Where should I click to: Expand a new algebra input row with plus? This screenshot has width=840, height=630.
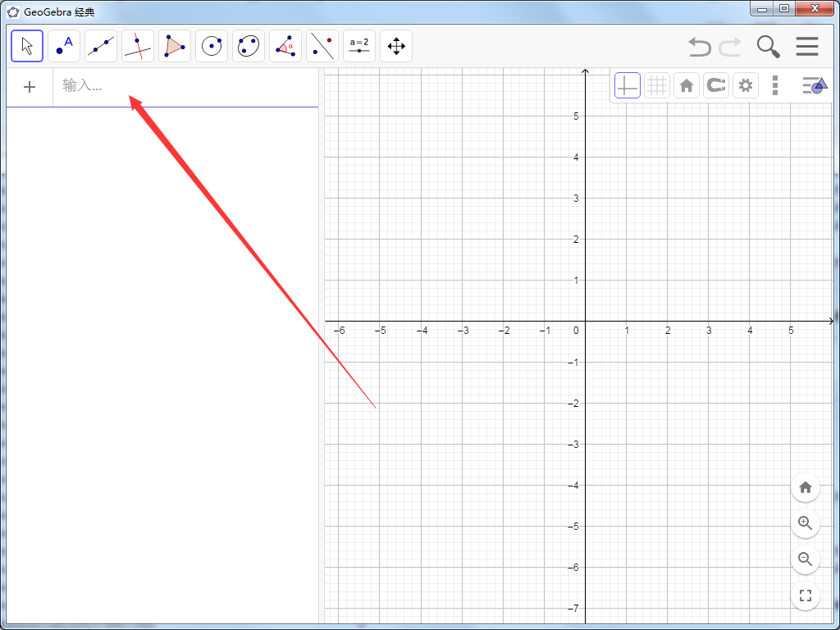pyautogui.click(x=30, y=86)
